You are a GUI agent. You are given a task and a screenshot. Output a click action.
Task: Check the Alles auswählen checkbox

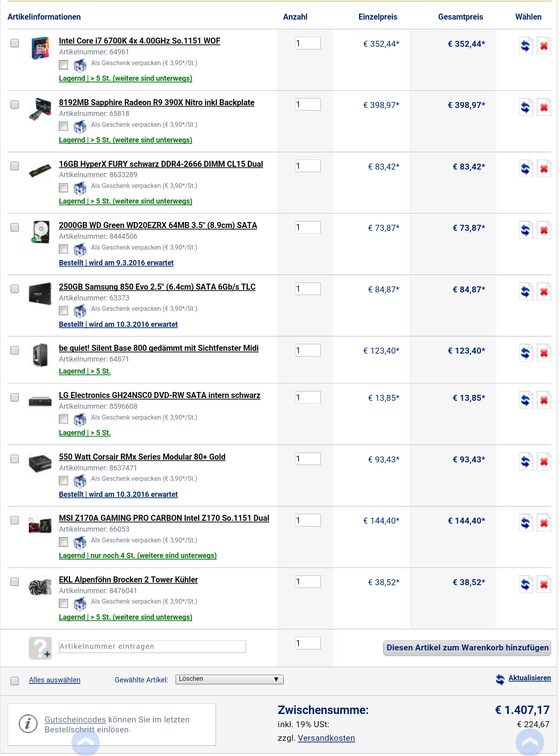tap(14, 681)
